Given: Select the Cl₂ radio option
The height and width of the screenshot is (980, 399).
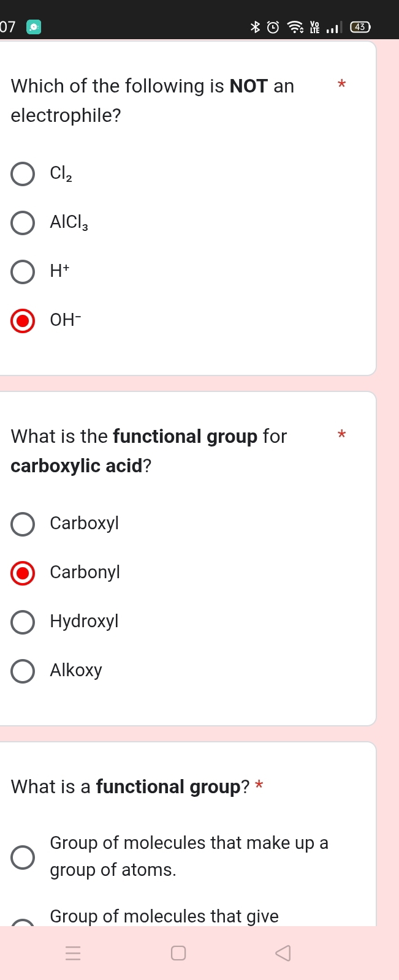Looking at the screenshot, I should [x=23, y=174].
